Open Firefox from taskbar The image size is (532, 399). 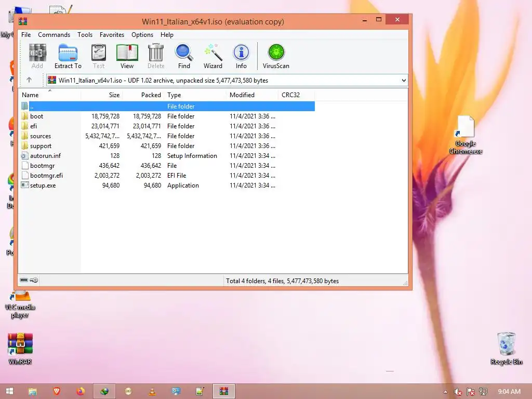pos(81,391)
